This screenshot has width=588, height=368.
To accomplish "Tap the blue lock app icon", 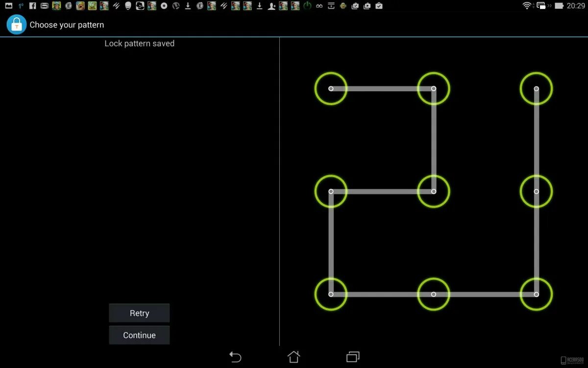I will coord(16,24).
